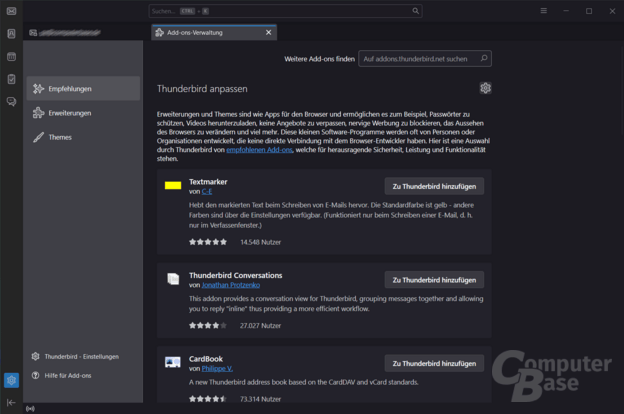
Task: Click the yellow Textmarker add-on icon
Action: pyautogui.click(x=173, y=185)
